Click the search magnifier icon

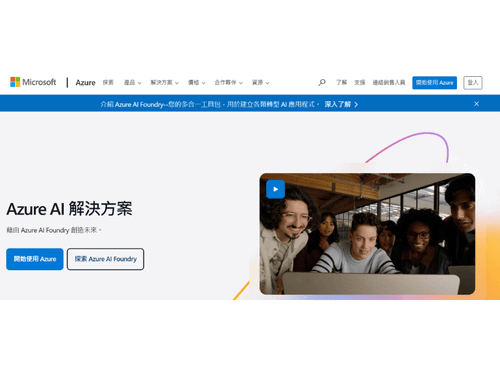322,82
